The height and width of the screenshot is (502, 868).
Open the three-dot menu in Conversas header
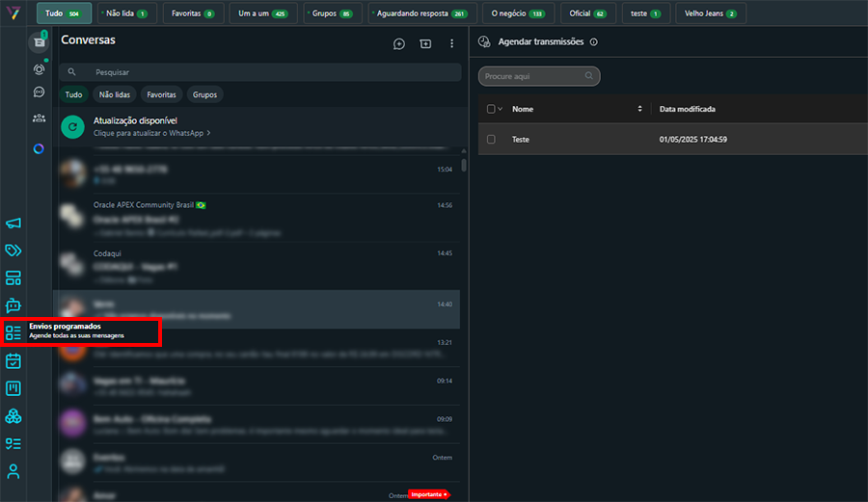pos(451,43)
